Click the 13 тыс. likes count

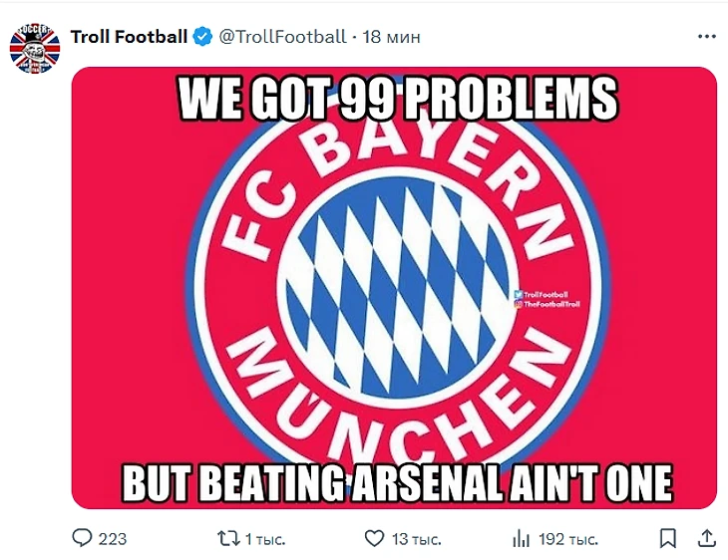[x=417, y=539]
